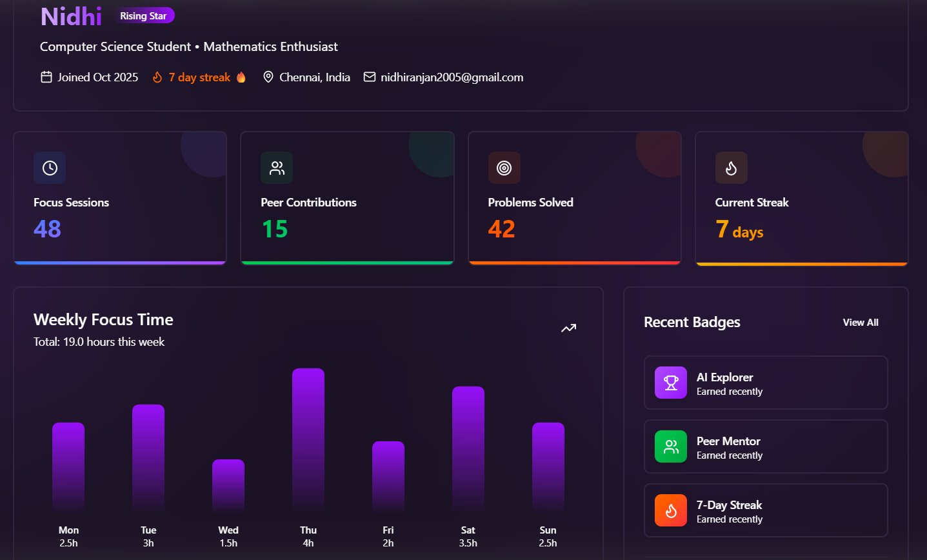Click the Friday bar in the focus chart
The height and width of the screenshot is (560, 927).
pos(388,477)
